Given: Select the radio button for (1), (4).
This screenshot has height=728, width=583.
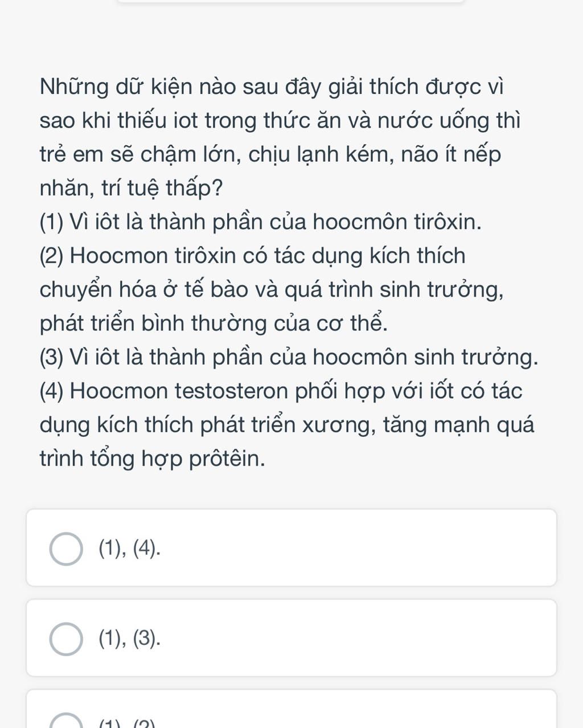Looking at the screenshot, I should click(x=66, y=549).
